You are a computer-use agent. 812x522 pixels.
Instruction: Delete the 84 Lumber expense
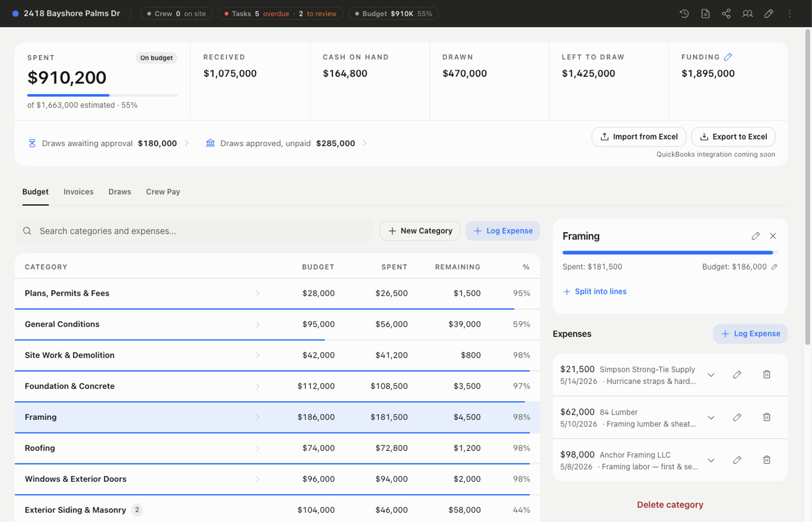[766, 417]
